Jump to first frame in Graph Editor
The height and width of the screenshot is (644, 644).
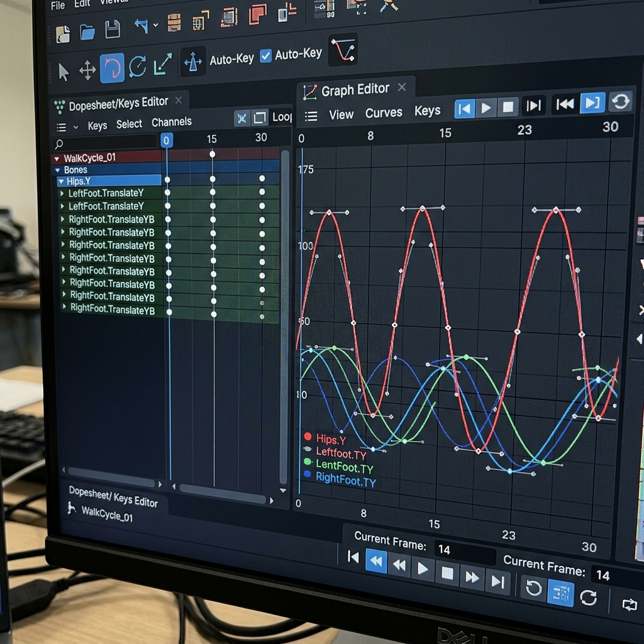point(465,109)
